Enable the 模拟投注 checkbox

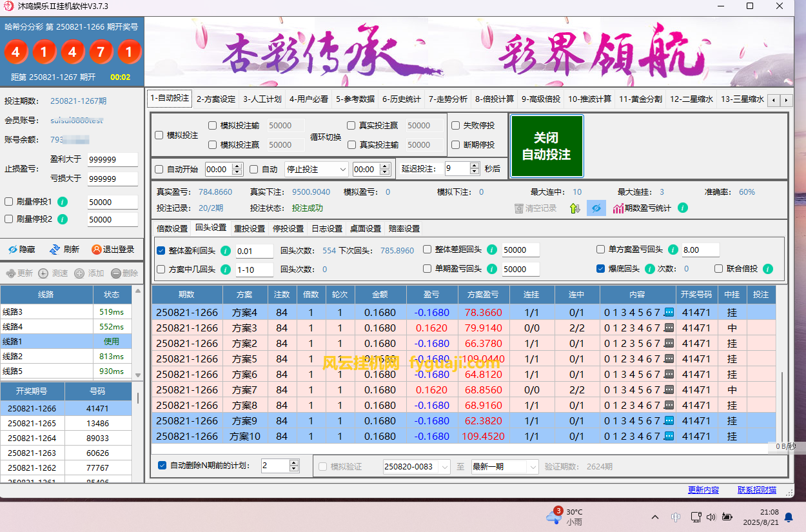159,135
